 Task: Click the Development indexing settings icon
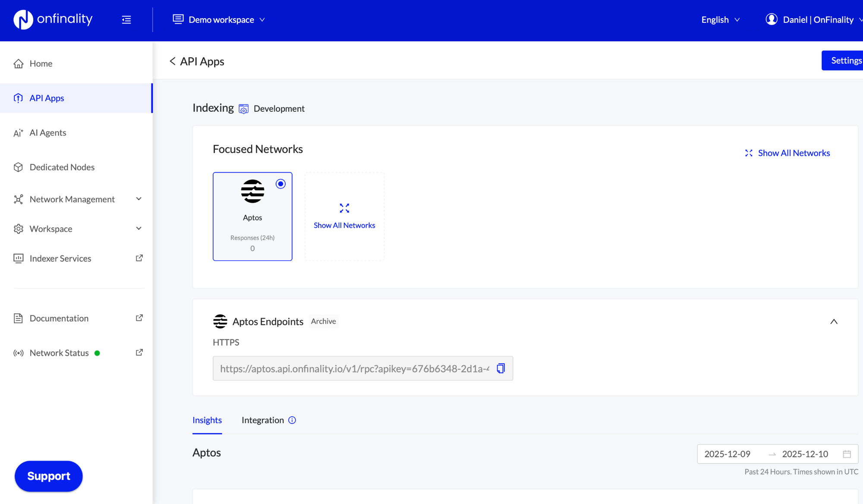[x=244, y=109]
